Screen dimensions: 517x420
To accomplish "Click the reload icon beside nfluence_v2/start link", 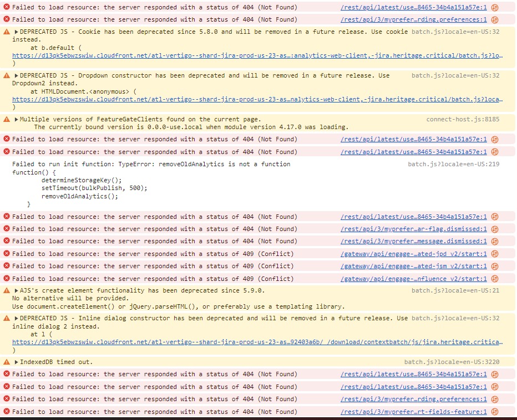I will (x=495, y=279).
